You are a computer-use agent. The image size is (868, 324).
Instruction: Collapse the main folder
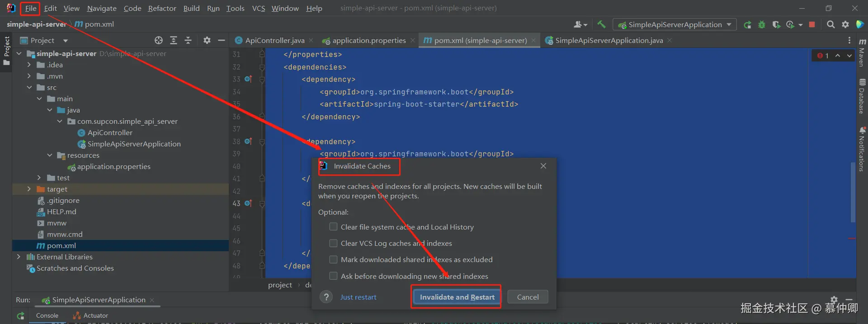click(39, 99)
